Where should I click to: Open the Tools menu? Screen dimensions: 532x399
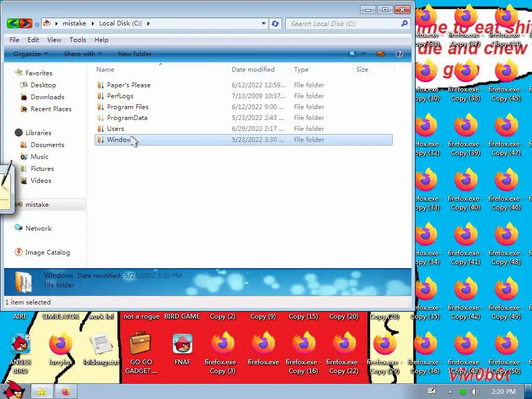[78, 39]
